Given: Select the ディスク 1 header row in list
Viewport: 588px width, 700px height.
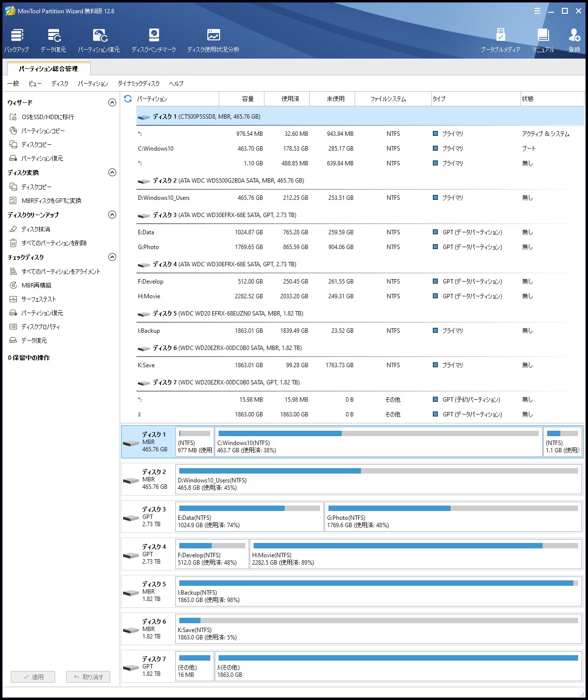Looking at the screenshot, I should pyautogui.click(x=360, y=117).
